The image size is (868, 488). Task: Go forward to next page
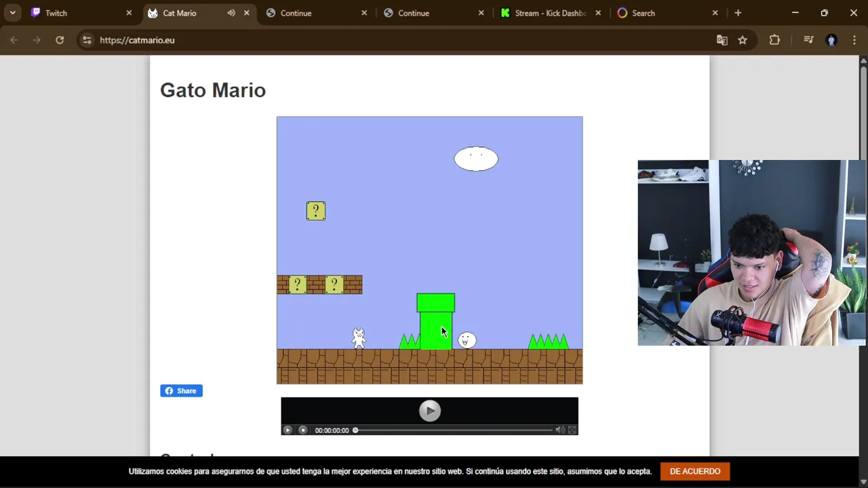click(37, 40)
